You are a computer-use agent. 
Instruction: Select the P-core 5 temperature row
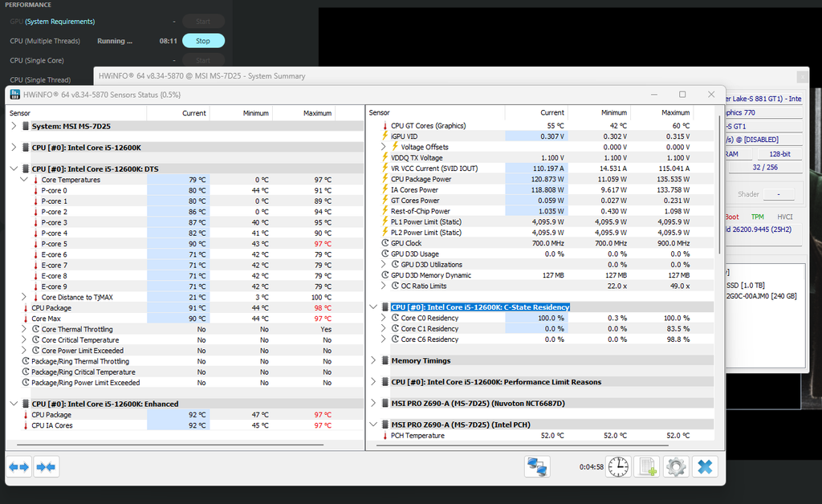[185, 244]
